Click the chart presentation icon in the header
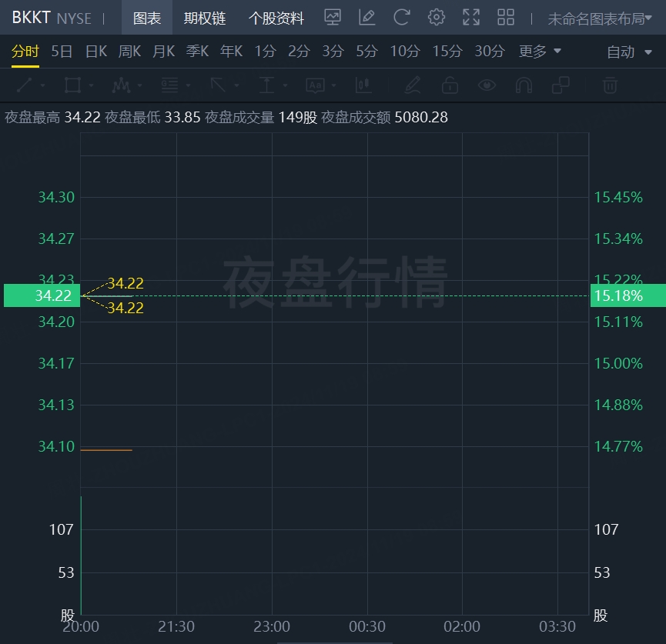Image resolution: width=666 pixels, height=644 pixels. [333, 18]
